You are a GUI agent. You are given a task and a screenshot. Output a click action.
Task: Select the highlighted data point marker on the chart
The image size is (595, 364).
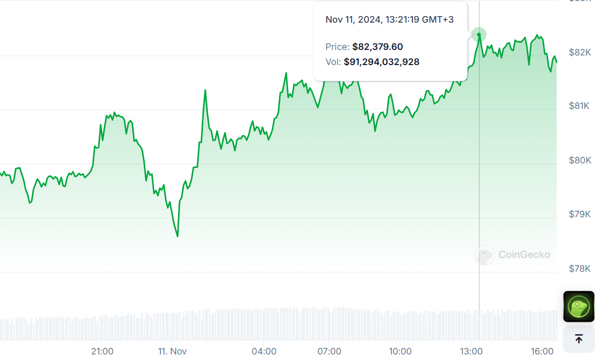[x=478, y=34]
